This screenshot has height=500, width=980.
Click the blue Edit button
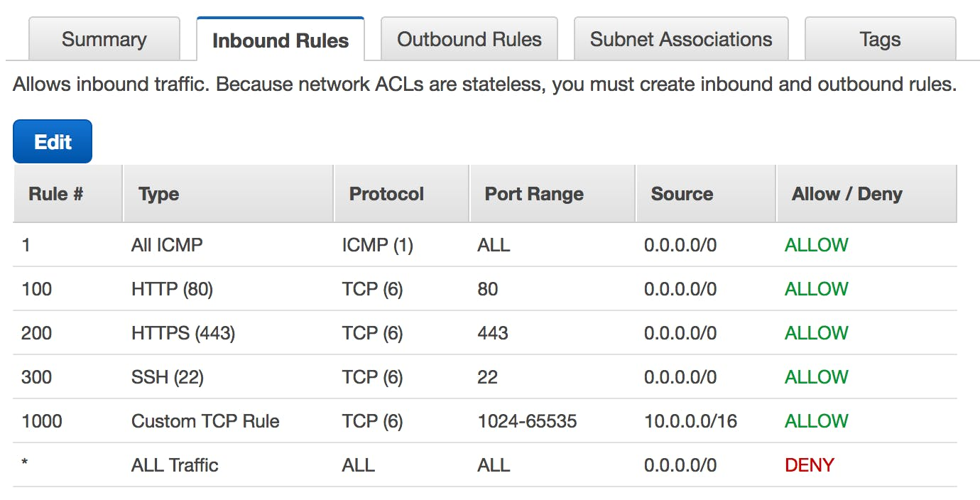(53, 141)
